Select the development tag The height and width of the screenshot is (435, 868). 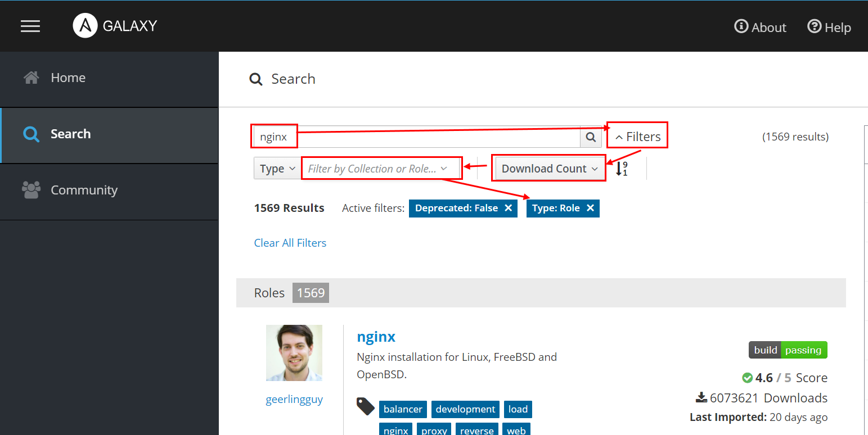click(465, 409)
